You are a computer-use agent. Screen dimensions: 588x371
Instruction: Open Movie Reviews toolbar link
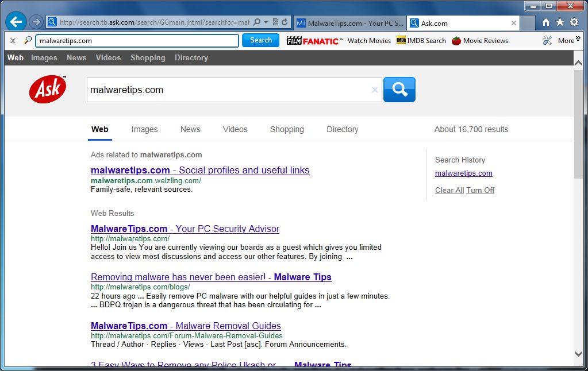pyautogui.click(x=480, y=40)
